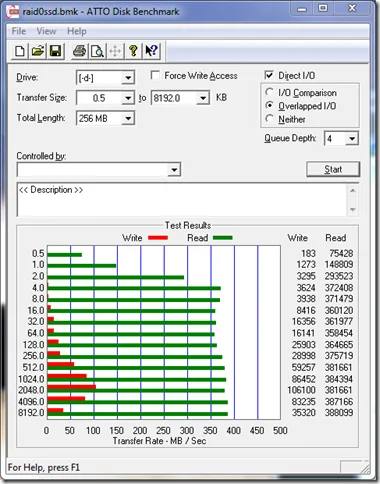380x484 pixels.
Task: Minimize the ATTO Disk Benchmark window
Action: tap(302, 9)
